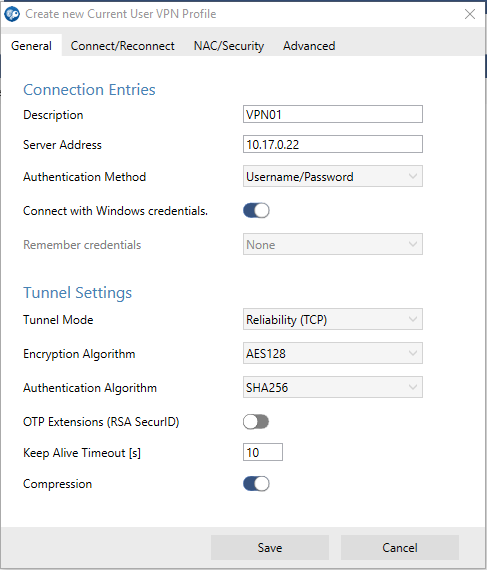Click the Reliability (TCP) dropdown chevron arrow
The image size is (487, 570).
pos(412,319)
